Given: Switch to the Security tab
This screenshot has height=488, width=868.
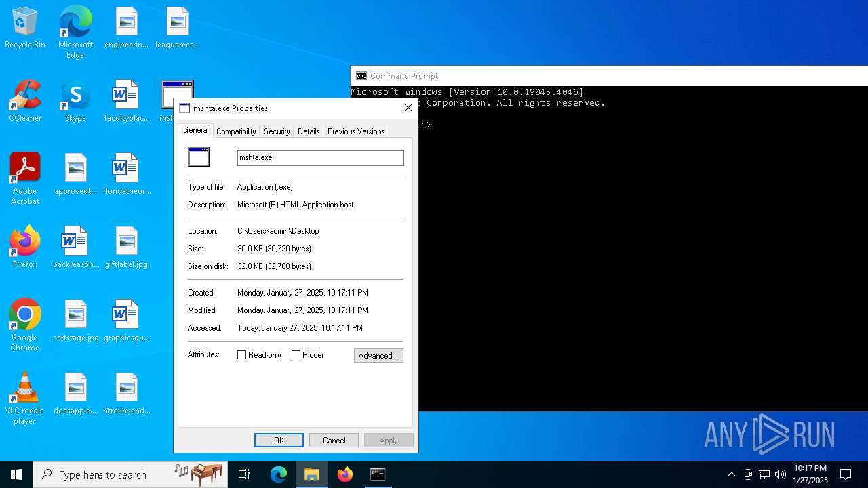Looking at the screenshot, I should pyautogui.click(x=277, y=131).
